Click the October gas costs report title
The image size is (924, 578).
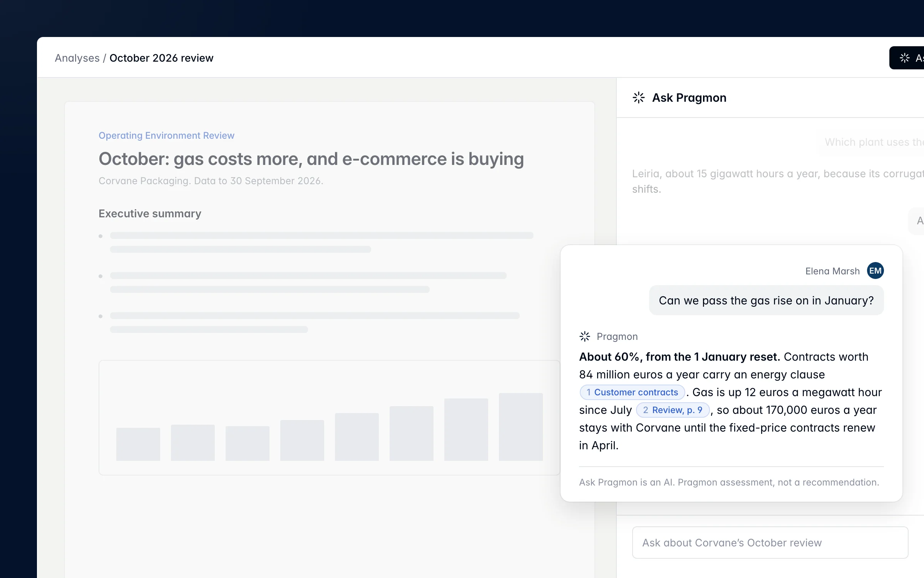click(x=311, y=159)
